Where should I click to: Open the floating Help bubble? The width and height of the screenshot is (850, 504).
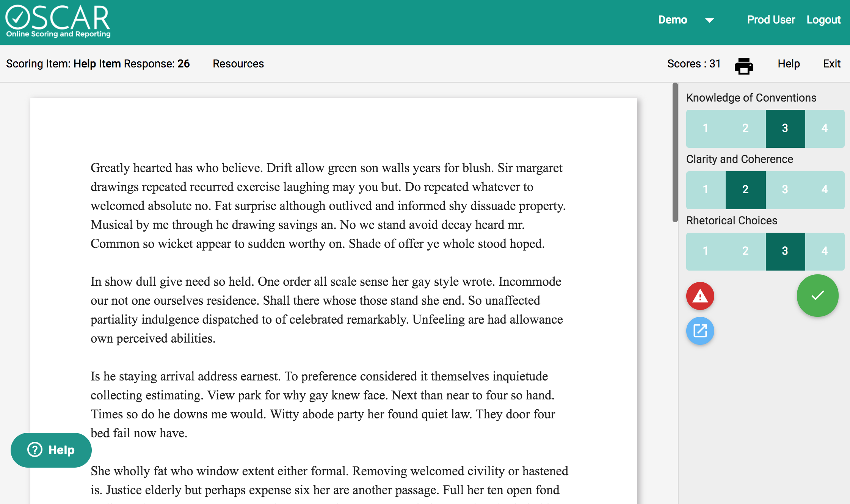pos(51,450)
